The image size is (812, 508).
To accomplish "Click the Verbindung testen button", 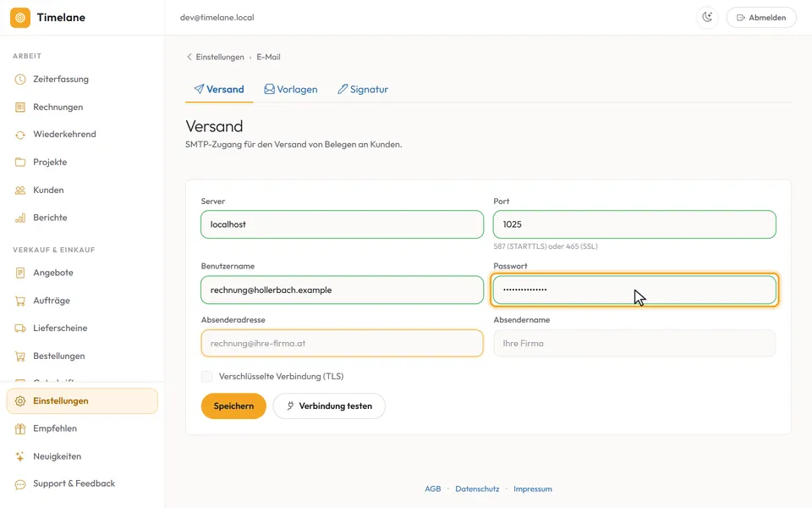I will 329,406.
